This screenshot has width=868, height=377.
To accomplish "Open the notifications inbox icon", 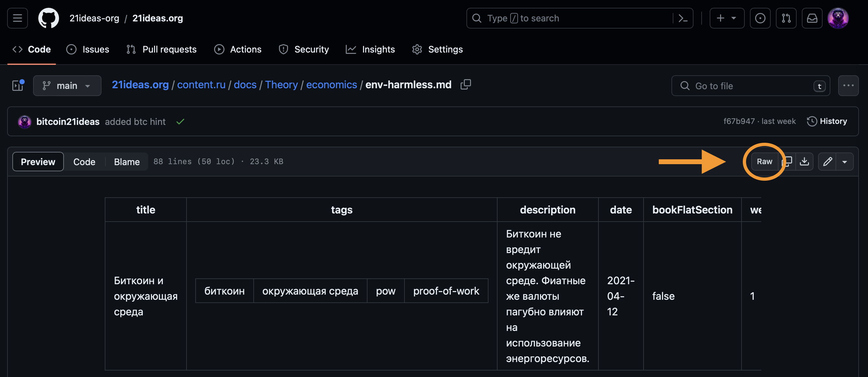I will [x=812, y=18].
